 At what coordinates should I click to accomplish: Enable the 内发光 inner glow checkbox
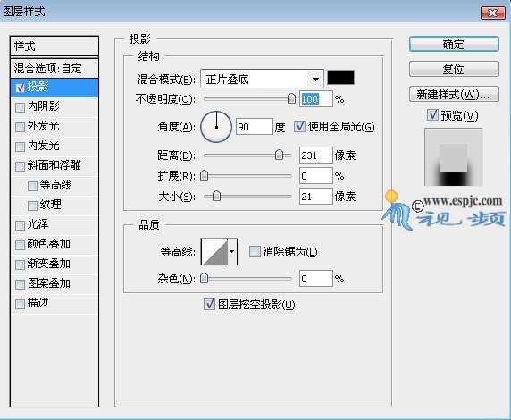20,147
